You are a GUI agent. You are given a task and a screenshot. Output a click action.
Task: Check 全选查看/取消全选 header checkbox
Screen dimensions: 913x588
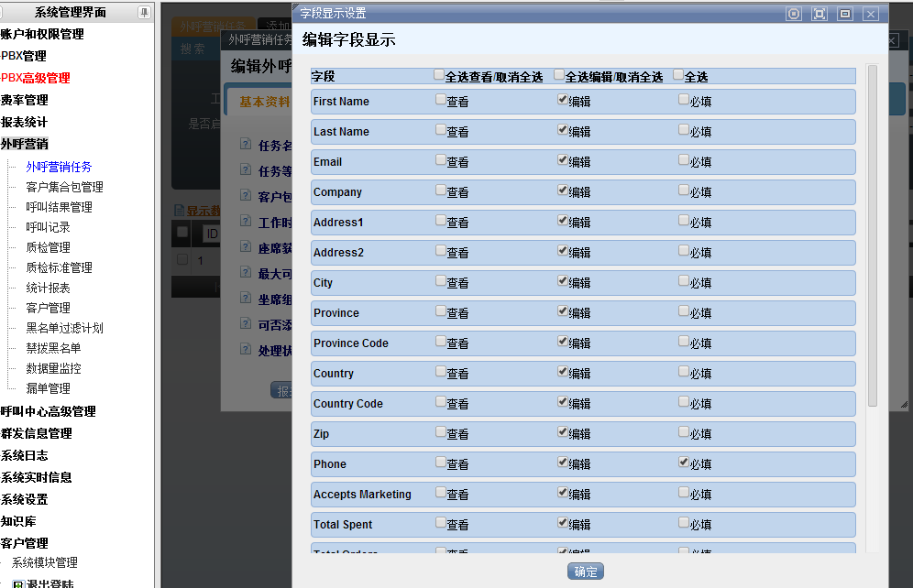(x=439, y=75)
